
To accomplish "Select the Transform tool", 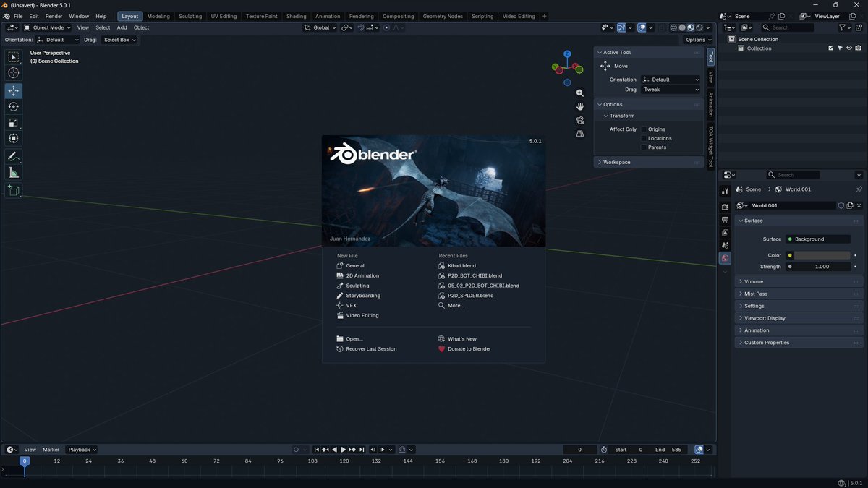I will (13, 139).
